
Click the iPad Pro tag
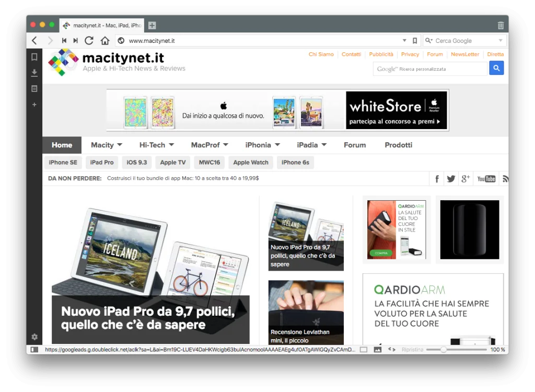pyautogui.click(x=102, y=163)
